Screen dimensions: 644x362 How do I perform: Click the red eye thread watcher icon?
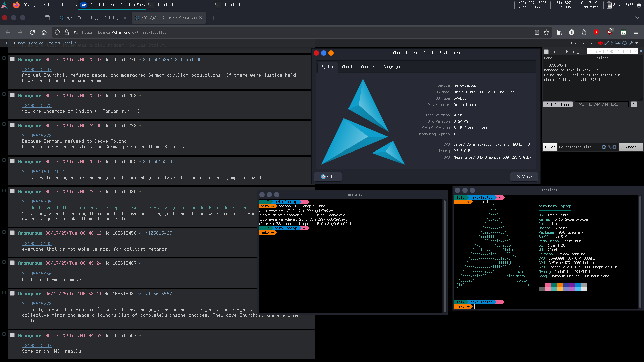coord(601,43)
